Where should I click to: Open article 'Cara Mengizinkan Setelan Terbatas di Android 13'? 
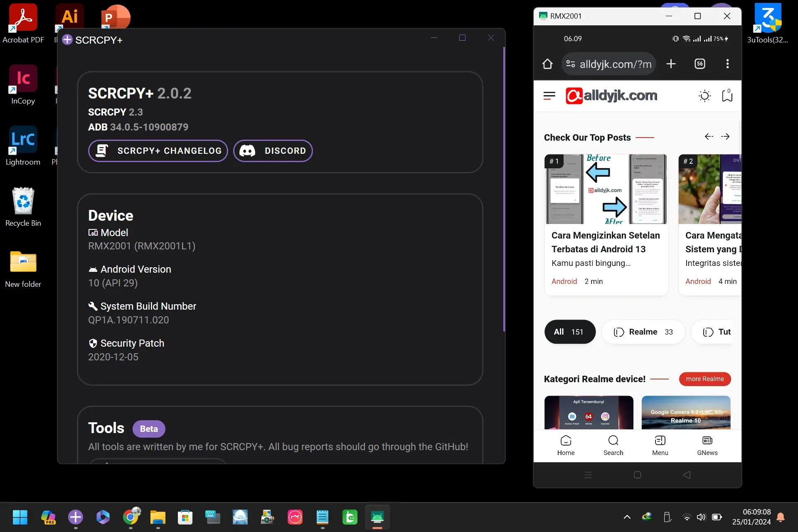tap(606, 242)
